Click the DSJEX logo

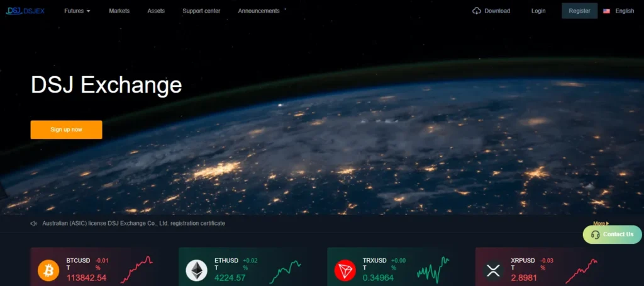point(25,11)
